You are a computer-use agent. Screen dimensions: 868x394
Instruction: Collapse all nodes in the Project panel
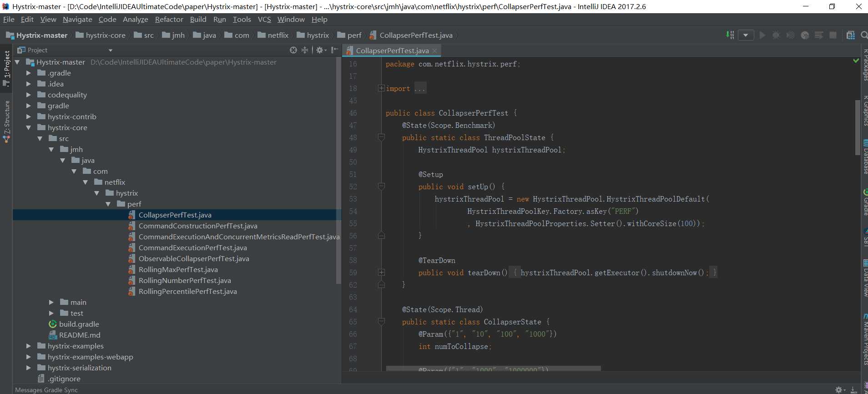coord(305,50)
